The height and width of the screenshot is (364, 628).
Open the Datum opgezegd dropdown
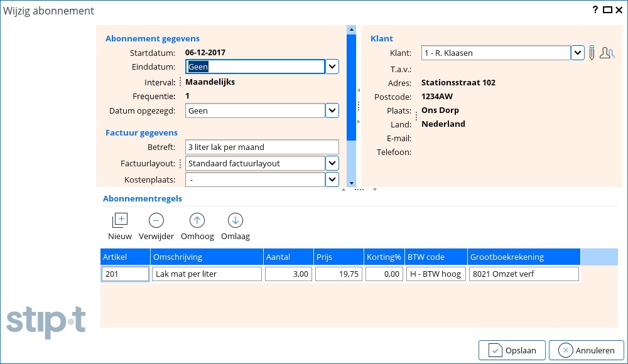click(x=332, y=111)
